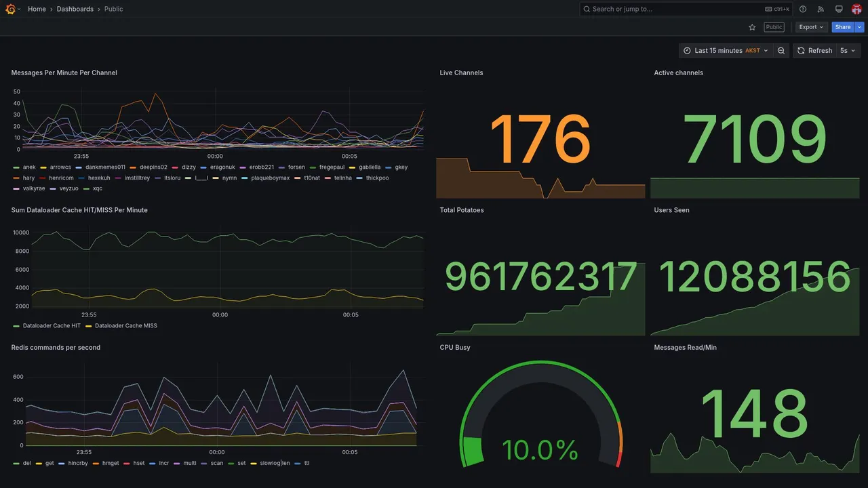Toggle the hmget series in Redis legend
Image resolution: width=868 pixels, height=488 pixels.
106,464
